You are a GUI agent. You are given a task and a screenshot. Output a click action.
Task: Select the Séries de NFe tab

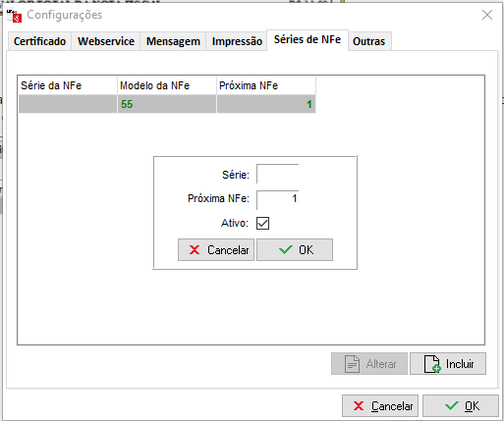pyautogui.click(x=308, y=40)
